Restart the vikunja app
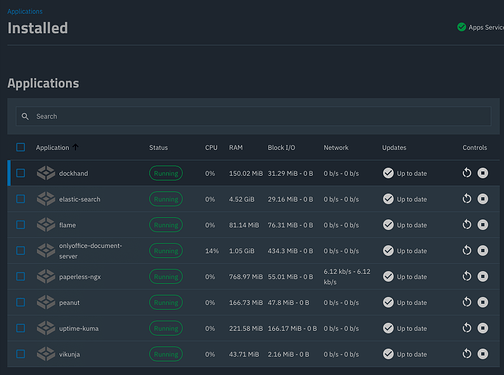Screen dimensions: 504x375 [467, 354]
